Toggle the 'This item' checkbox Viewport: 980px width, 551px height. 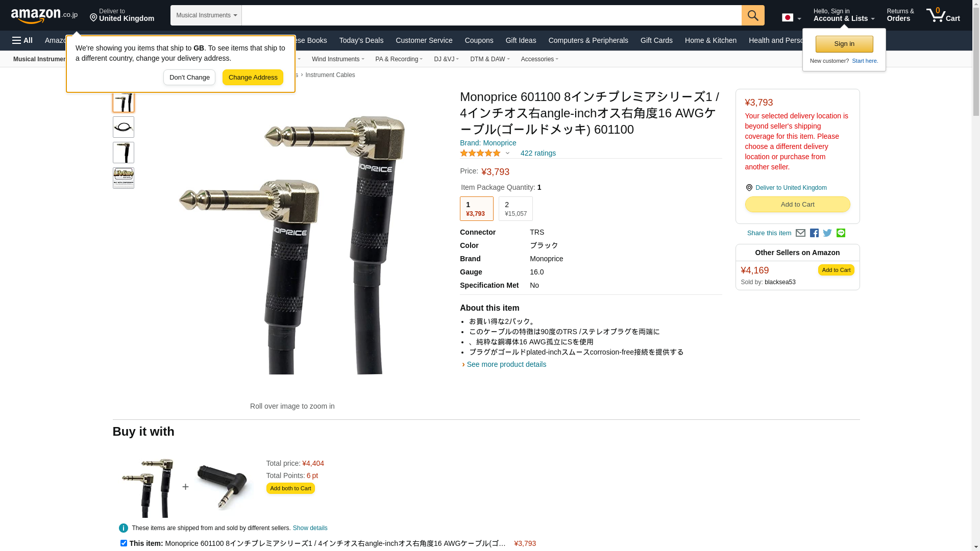tap(124, 543)
